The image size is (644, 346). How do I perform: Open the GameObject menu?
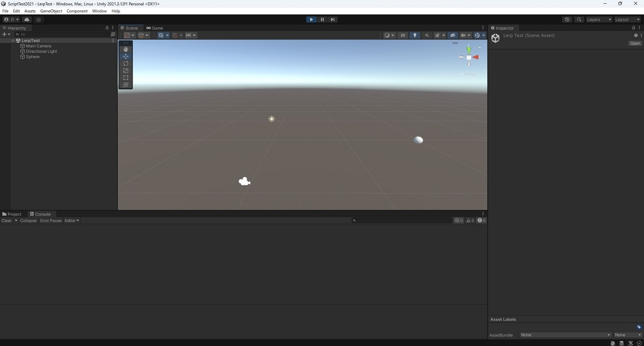pyautogui.click(x=50, y=10)
